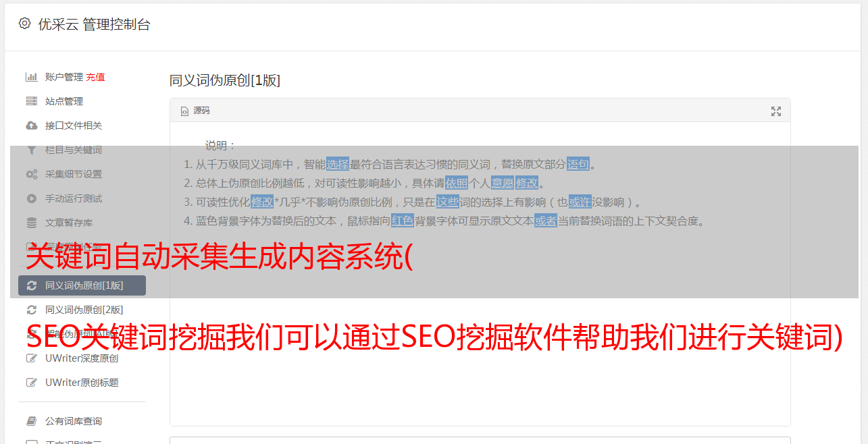Click the 采集细节设置 gears icon
The width and height of the screenshot is (868, 444).
31,174
